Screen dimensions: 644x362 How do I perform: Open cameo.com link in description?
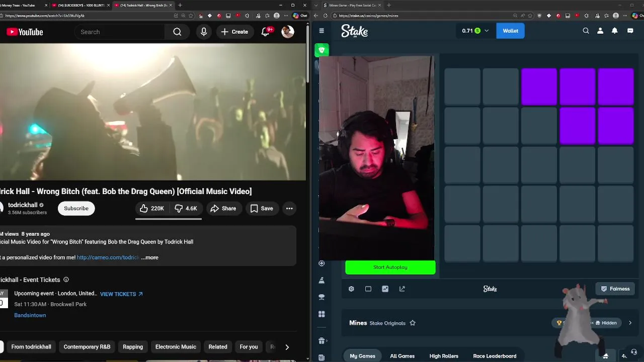pos(108,257)
